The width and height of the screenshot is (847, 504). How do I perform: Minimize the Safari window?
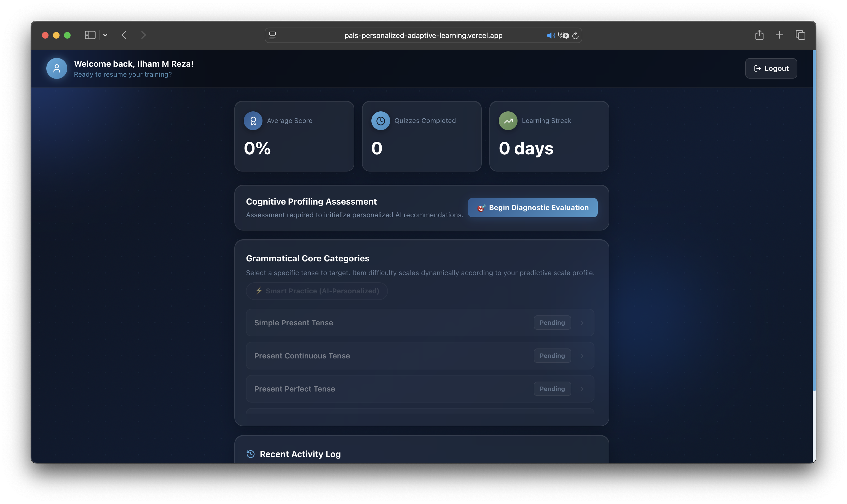[56, 35]
